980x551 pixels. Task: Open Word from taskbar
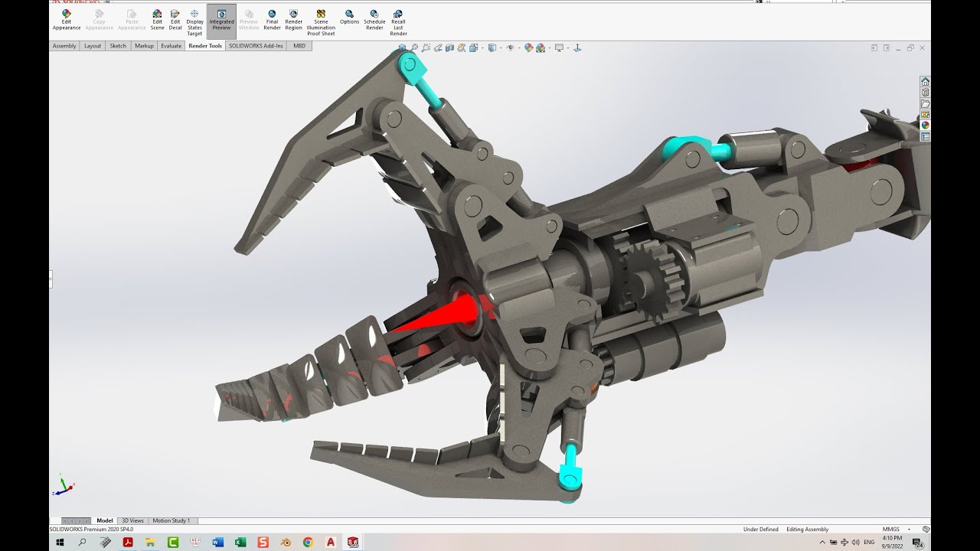pos(218,542)
